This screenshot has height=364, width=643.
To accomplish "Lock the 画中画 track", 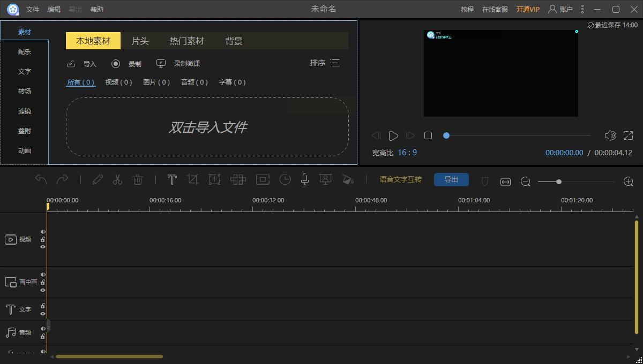I will (43, 282).
